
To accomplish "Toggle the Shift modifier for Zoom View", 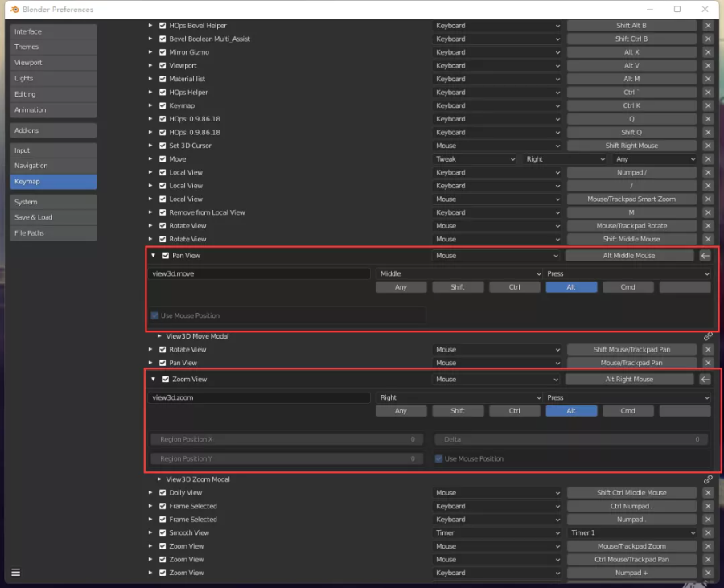I will point(457,411).
